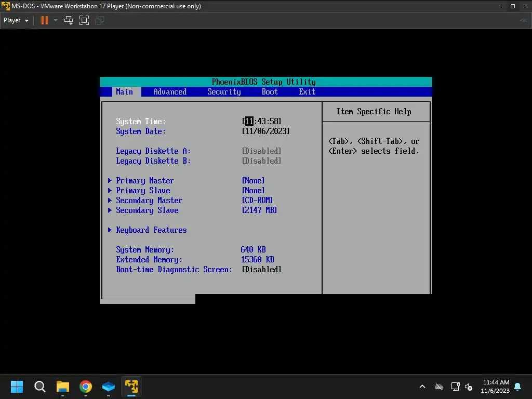Click the System Time label
The width and height of the screenshot is (532, 399).
141,121
